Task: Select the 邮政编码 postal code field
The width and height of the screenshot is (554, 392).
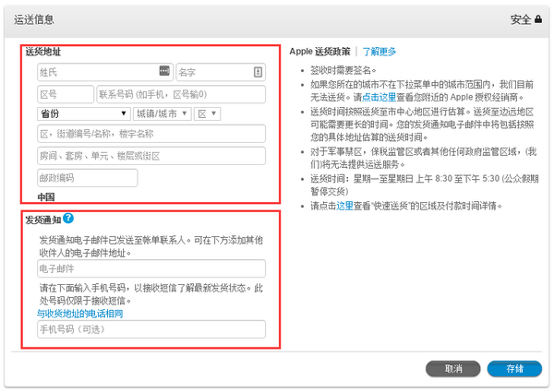Action: (x=88, y=178)
